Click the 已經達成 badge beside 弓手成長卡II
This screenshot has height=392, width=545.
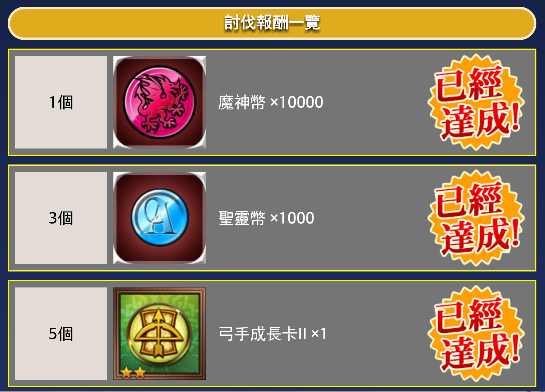(476, 334)
